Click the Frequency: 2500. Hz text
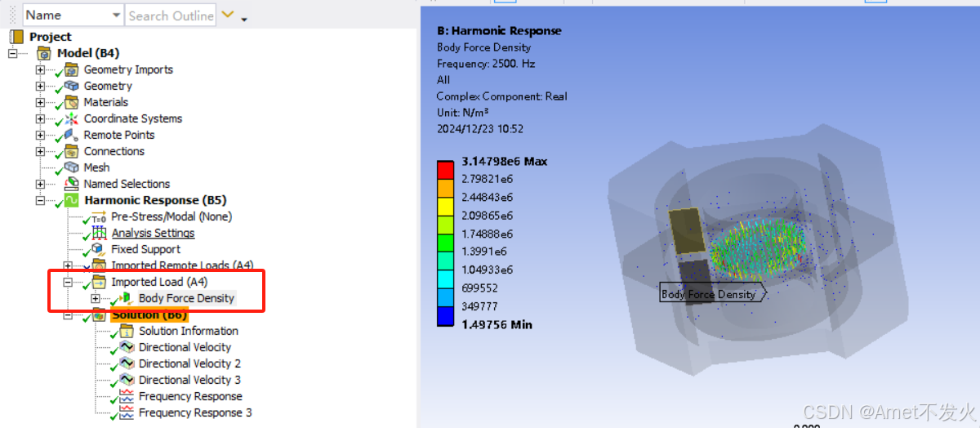Image resolution: width=980 pixels, height=428 pixels. 486,63
